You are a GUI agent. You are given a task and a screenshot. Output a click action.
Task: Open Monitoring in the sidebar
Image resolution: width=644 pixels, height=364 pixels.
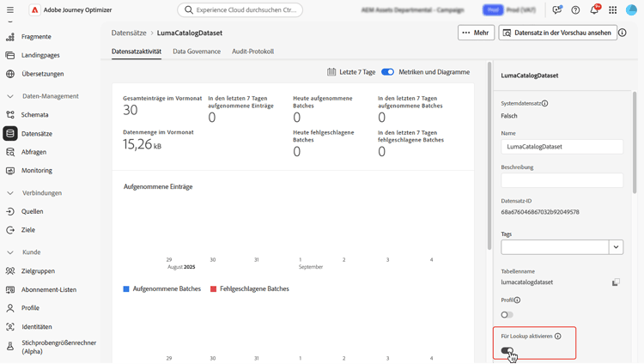37,171
